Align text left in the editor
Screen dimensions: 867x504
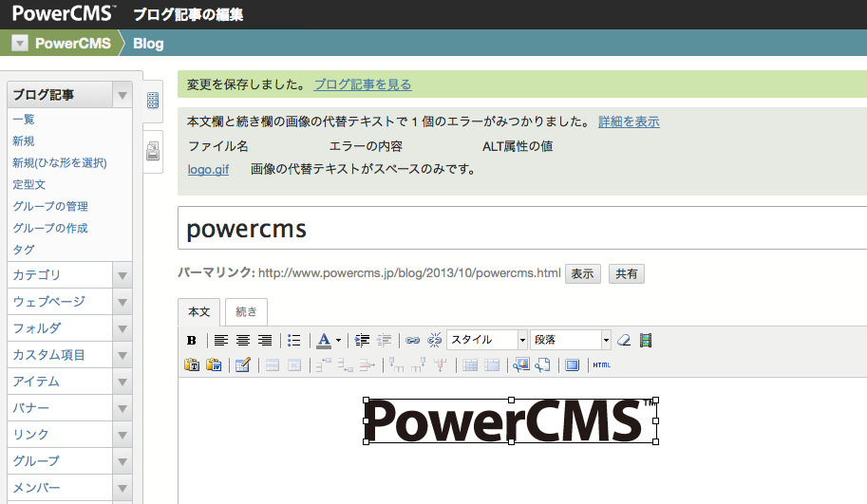pos(221,340)
